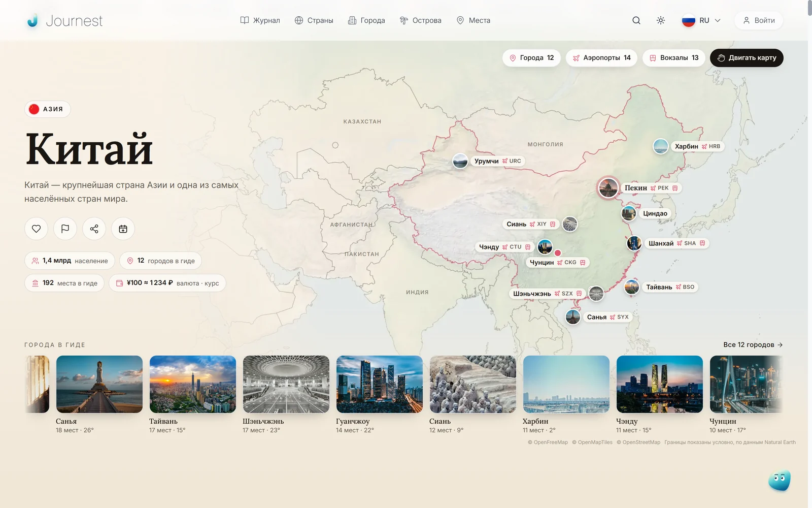Open the Сиань terracotta card thumbnail
Image resolution: width=812 pixels, height=508 pixels.
(473, 384)
